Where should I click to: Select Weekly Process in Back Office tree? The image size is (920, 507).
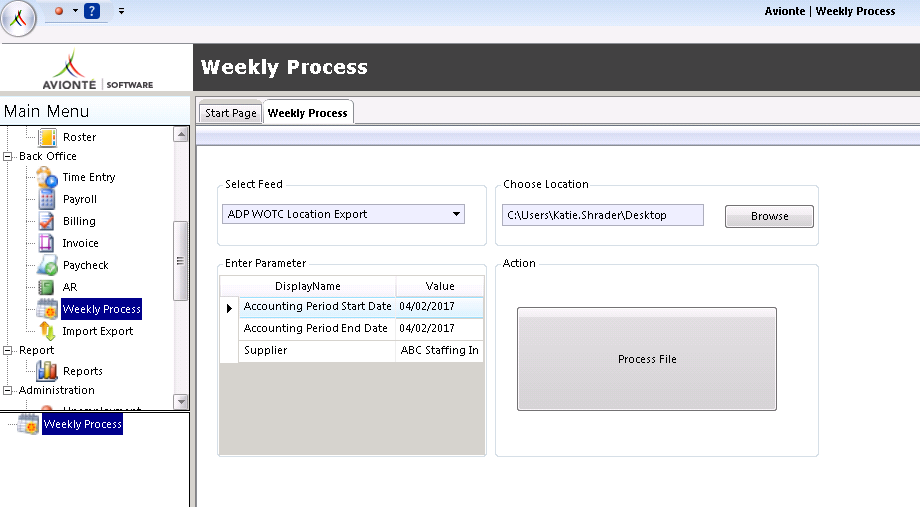pos(102,309)
